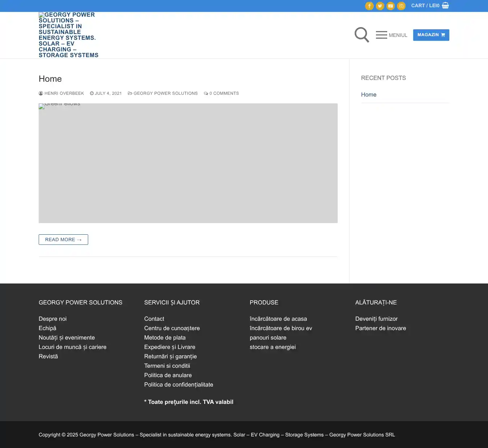
Task: Open the Facebook social icon
Action: point(369,6)
